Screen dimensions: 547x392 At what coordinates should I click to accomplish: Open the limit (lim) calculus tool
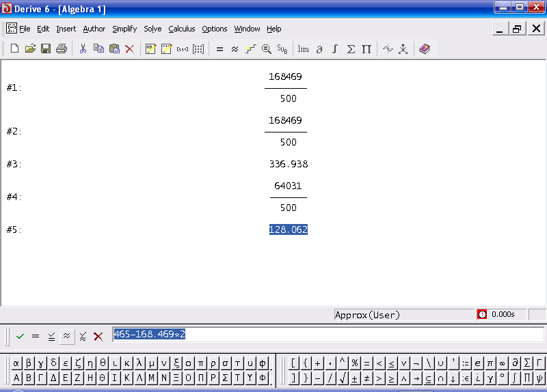coord(303,49)
